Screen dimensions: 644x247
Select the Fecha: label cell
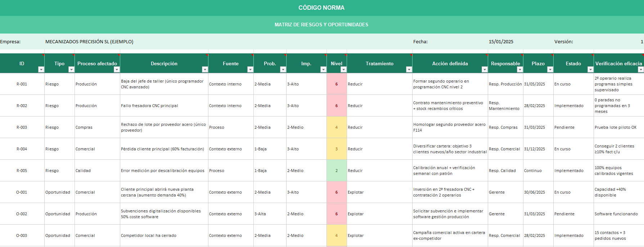click(x=420, y=42)
